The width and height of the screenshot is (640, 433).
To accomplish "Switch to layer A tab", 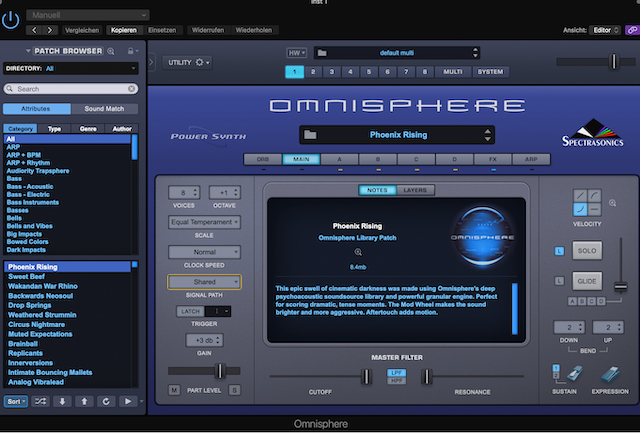I will [x=340, y=159].
